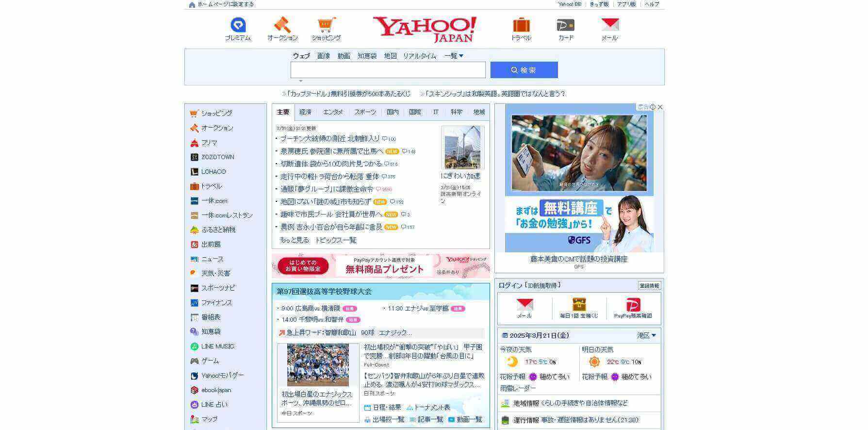Viewport: 868px width, 430px height.
Task: Open the トピックス一覧 link
Action: [336, 240]
